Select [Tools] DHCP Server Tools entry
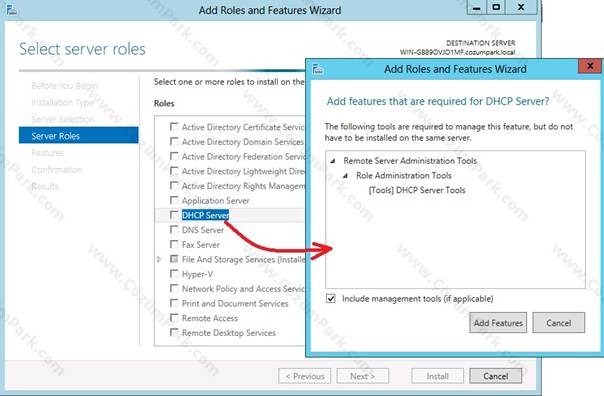Viewport: 604px width, 396px height. (417, 190)
